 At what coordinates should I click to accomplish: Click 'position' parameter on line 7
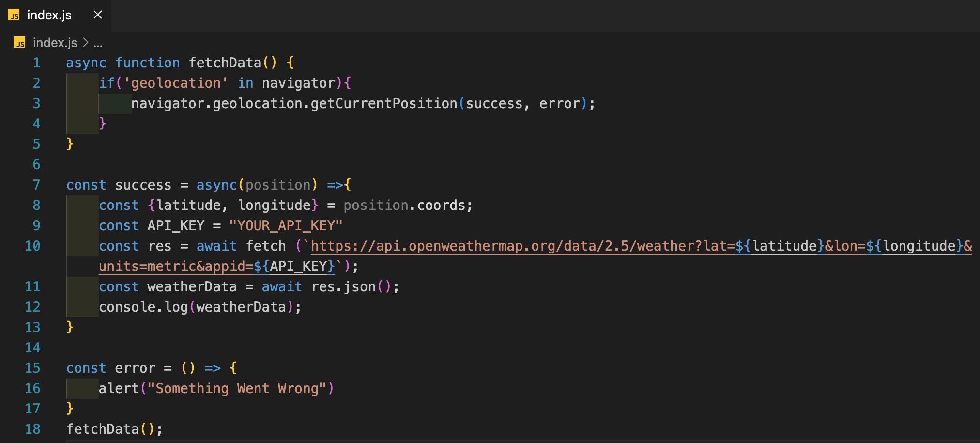point(278,185)
